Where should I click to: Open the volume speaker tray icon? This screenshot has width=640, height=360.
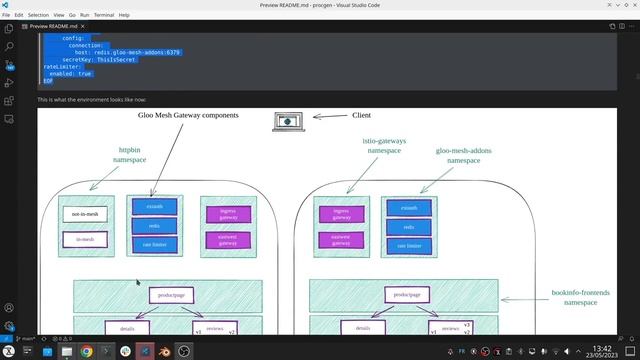pos(567,351)
